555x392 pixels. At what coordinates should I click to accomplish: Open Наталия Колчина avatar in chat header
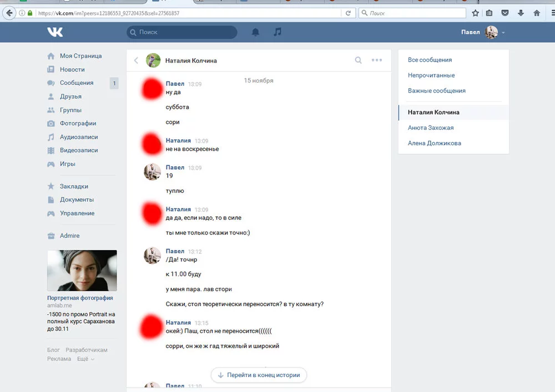point(153,60)
